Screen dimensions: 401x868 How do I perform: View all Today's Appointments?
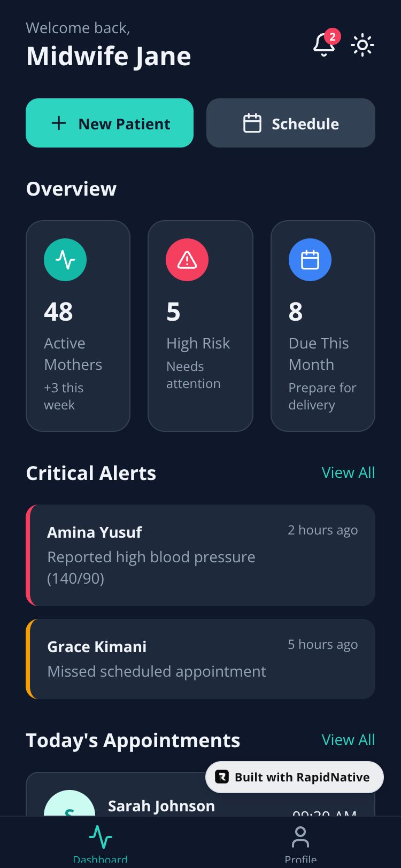348,740
